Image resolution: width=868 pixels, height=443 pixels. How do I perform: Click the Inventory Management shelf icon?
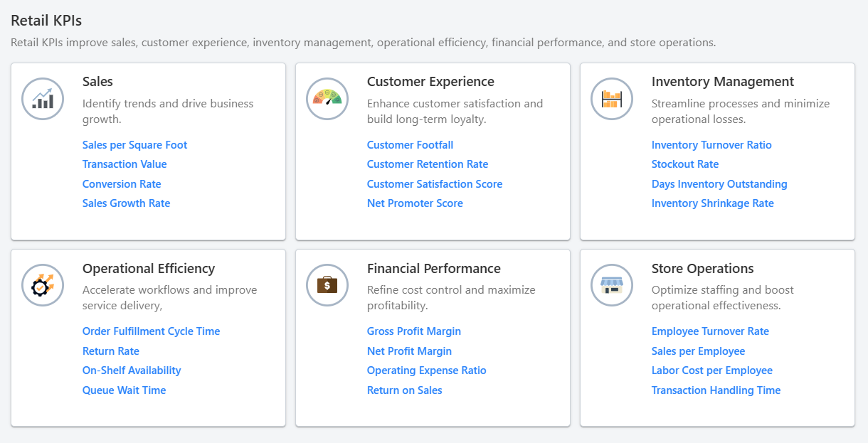coord(612,99)
